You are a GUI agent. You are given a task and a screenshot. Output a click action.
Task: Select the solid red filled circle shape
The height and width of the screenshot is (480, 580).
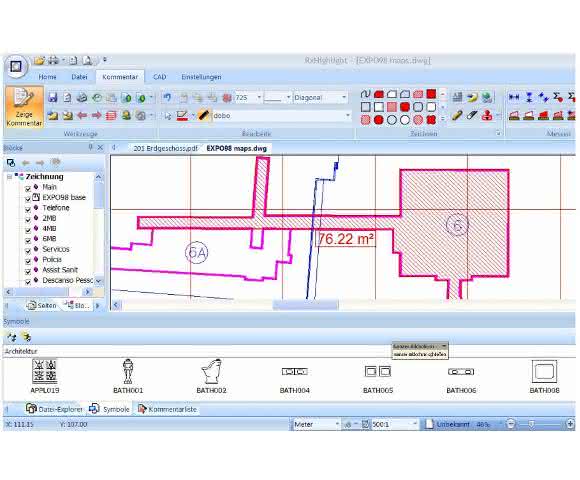378,120
